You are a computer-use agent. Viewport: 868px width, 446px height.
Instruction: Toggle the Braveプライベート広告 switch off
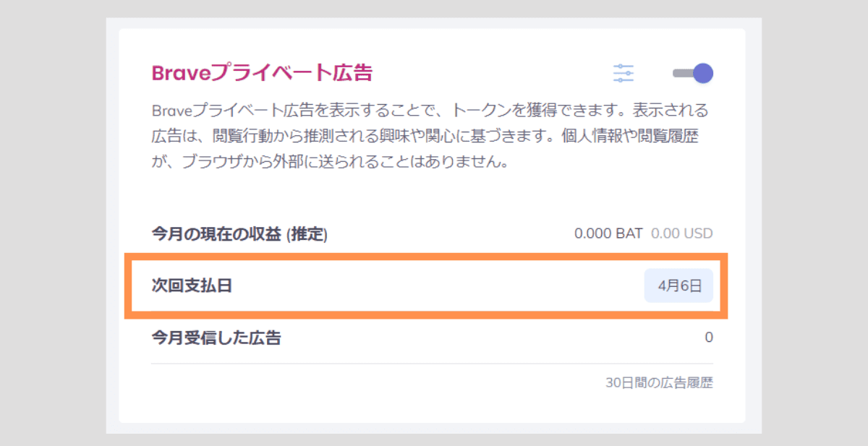693,73
